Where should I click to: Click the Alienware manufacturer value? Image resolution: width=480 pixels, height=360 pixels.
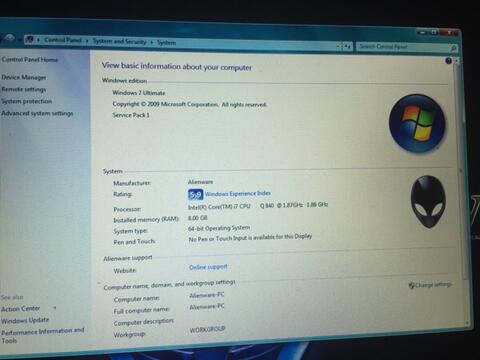coord(200,182)
